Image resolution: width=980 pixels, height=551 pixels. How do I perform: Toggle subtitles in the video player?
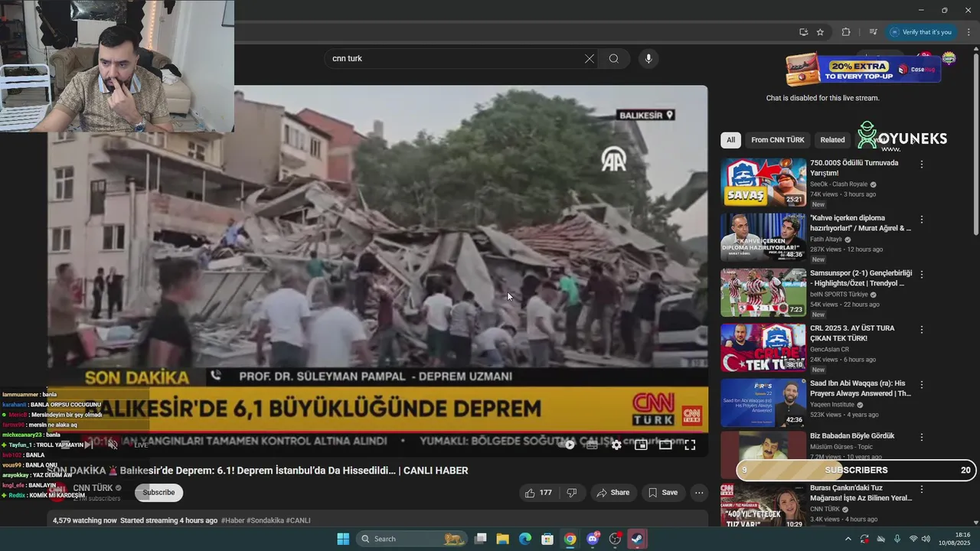pos(592,445)
